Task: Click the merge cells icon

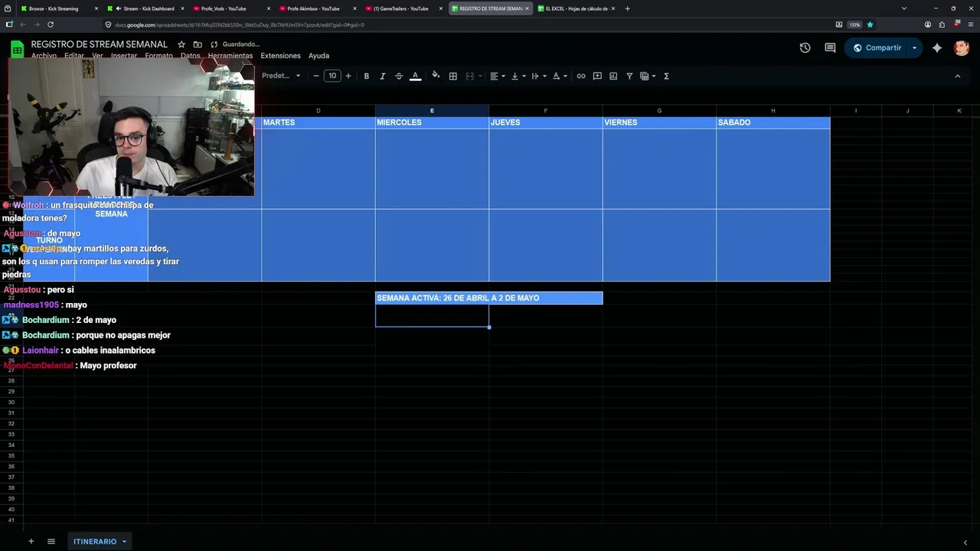Action: [470, 76]
